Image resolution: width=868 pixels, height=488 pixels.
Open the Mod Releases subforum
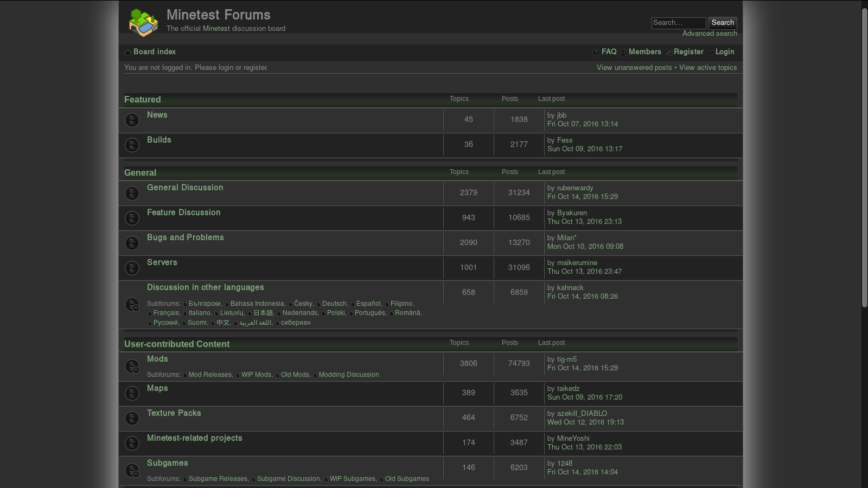click(x=210, y=375)
